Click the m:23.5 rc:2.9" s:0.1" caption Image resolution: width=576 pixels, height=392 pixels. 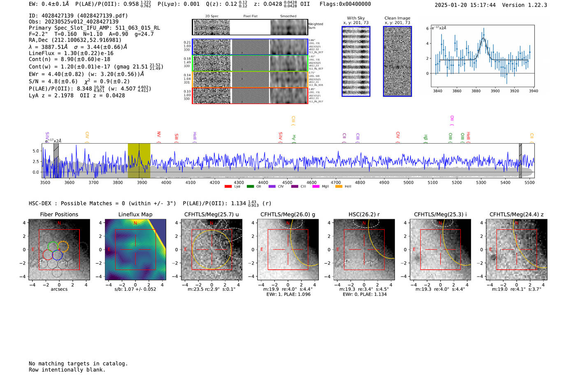click(x=211, y=289)
